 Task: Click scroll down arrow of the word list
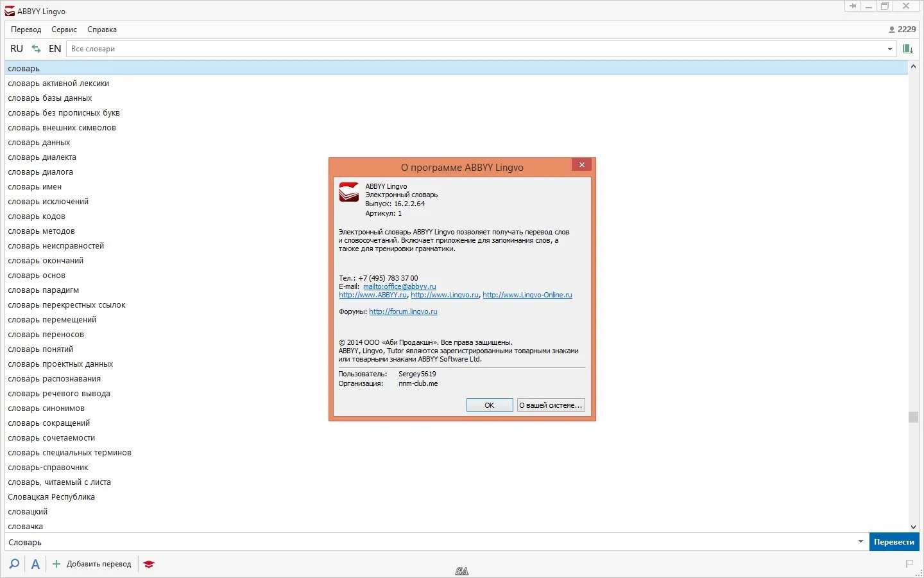point(914,527)
